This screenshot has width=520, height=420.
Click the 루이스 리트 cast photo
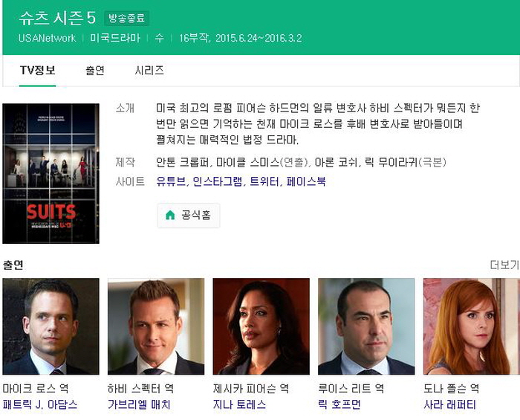click(366, 326)
